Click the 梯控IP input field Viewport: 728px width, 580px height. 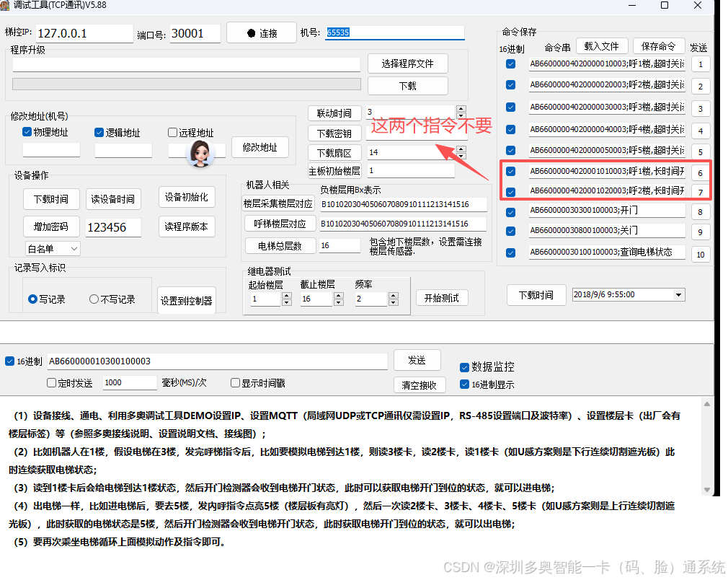click(84, 33)
